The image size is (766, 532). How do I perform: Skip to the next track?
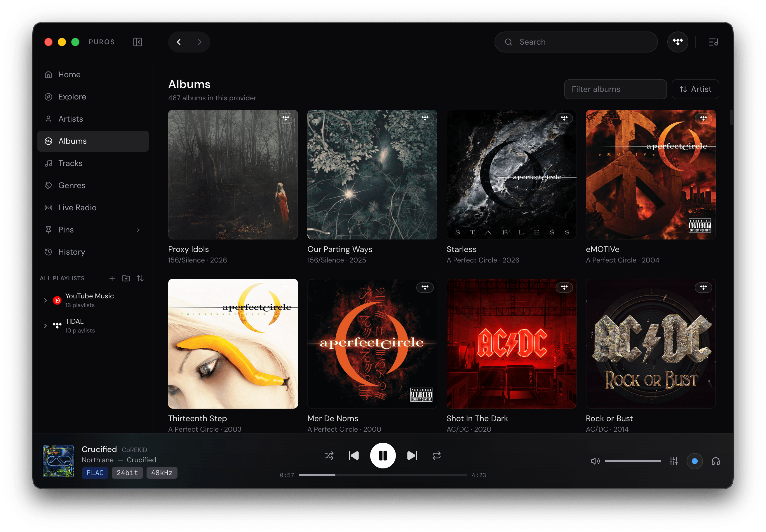coord(412,455)
